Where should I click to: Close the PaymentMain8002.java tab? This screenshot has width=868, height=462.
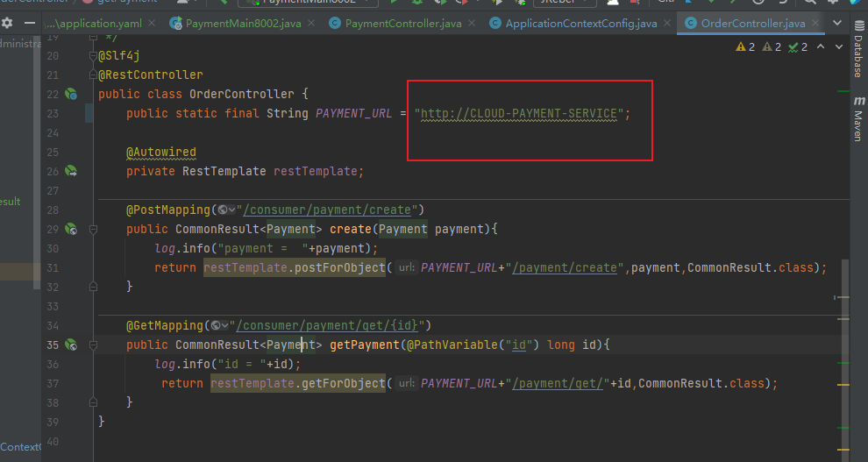pos(311,24)
